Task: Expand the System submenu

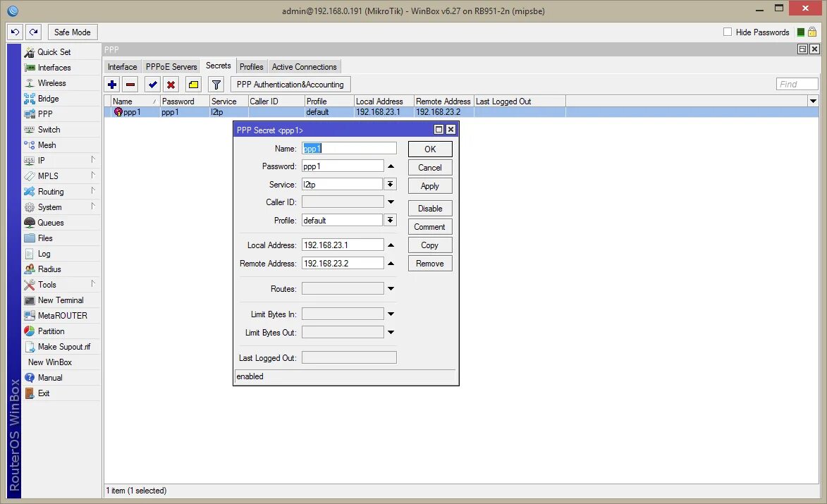Action: tap(93, 206)
